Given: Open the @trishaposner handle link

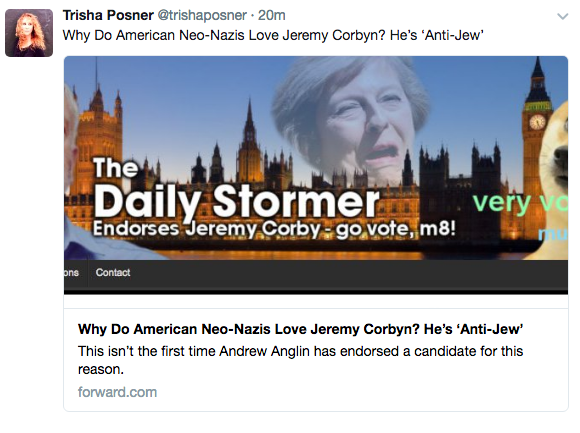Looking at the screenshot, I should [202, 15].
